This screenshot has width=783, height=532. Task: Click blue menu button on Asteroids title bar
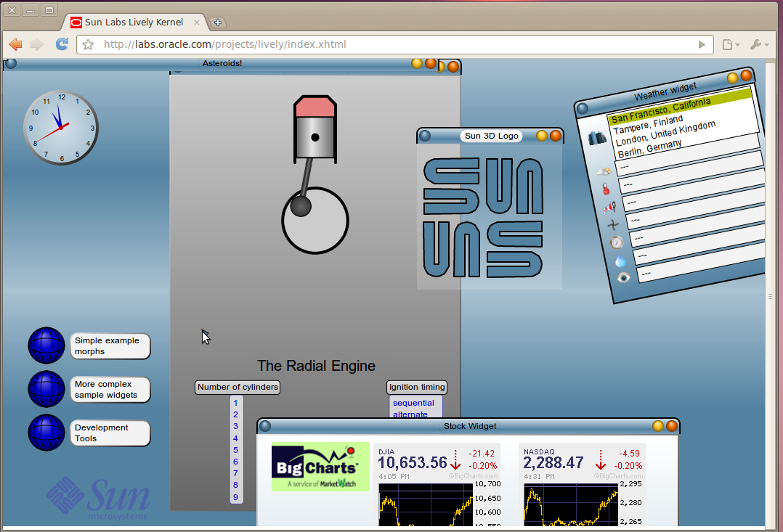pos(10,63)
